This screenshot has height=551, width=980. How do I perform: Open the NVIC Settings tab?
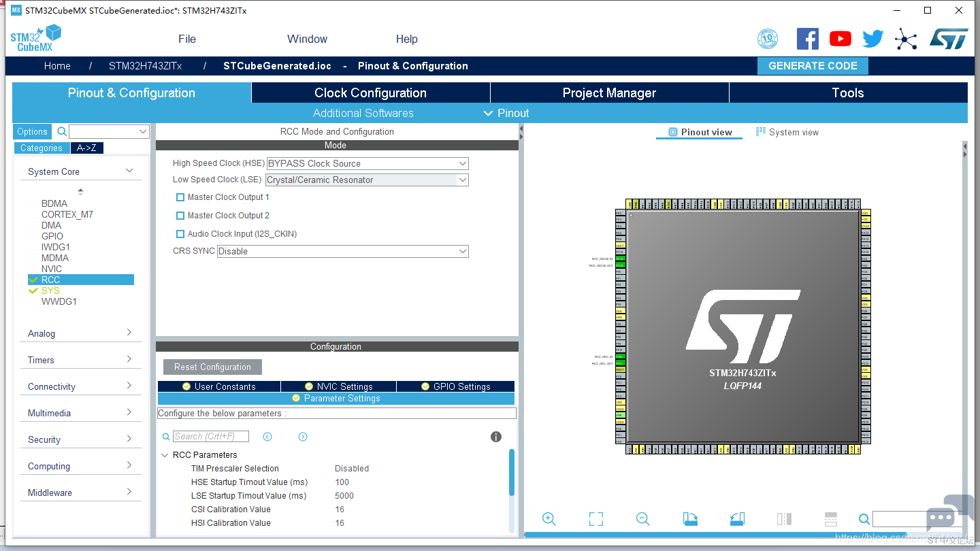[338, 386]
